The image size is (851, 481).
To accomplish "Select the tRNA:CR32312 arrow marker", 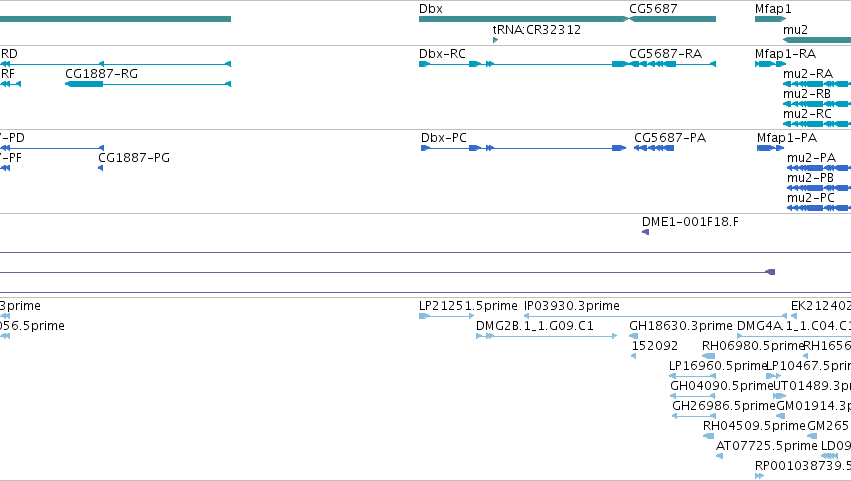I will pos(495,40).
